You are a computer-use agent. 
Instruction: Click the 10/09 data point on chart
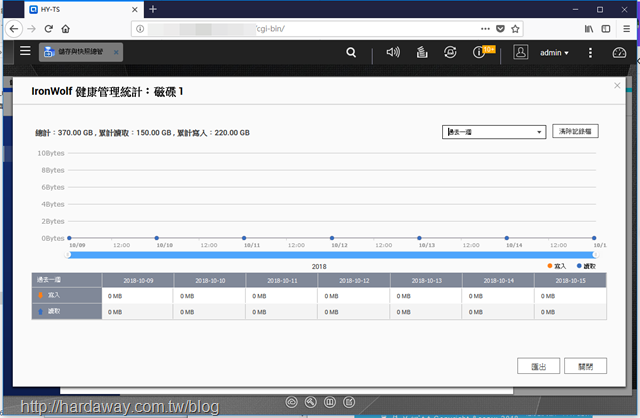pyautogui.click(x=69, y=238)
